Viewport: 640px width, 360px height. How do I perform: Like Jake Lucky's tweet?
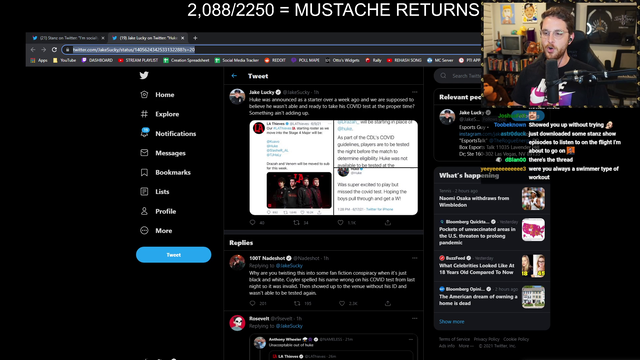click(340, 222)
